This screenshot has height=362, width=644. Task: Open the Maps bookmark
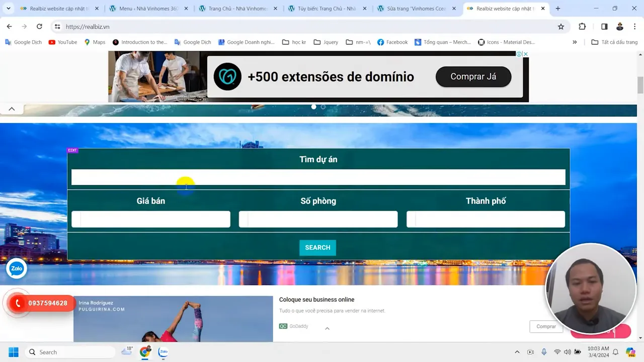[x=95, y=42]
